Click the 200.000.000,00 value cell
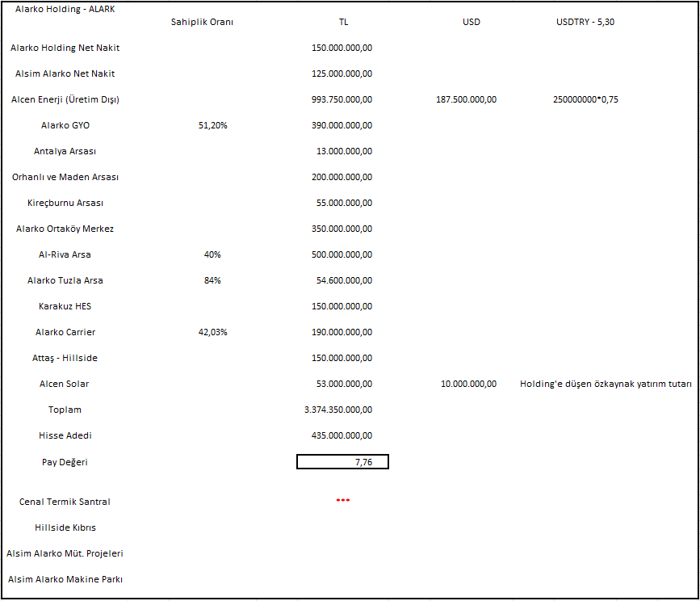This screenshot has width=700, height=601. coord(342,177)
